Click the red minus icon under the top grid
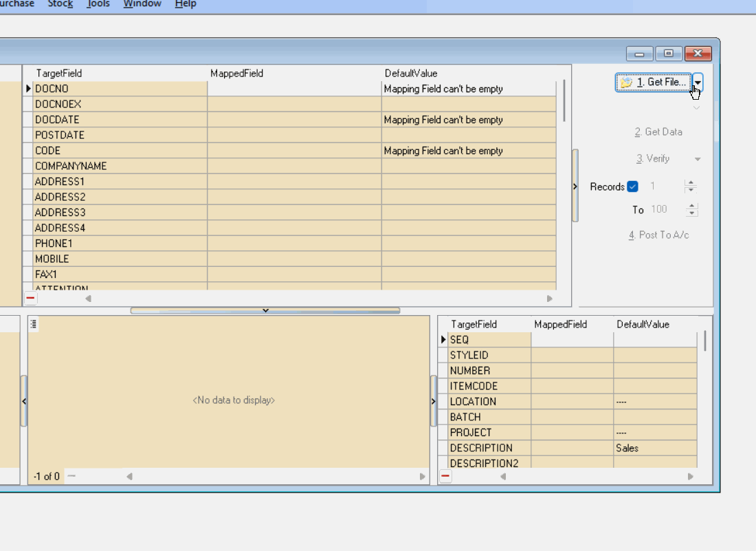Image resolution: width=756 pixels, height=551 pixels. pos(31,299)
